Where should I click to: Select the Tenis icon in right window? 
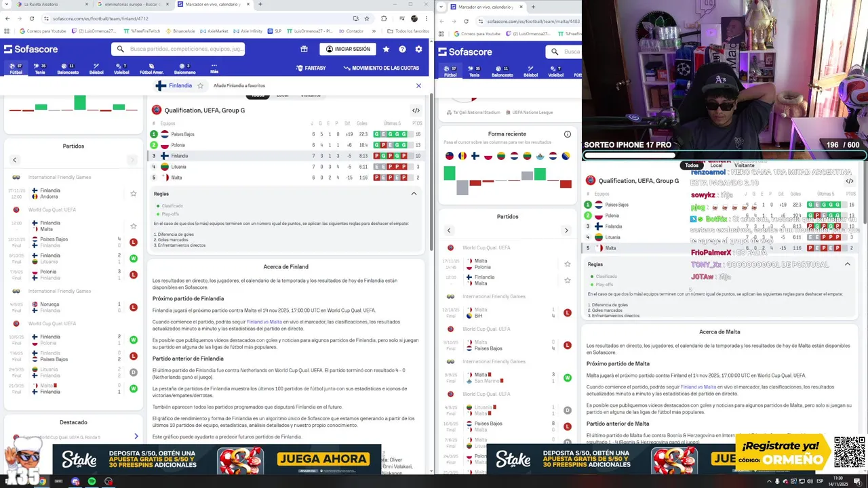474,72
